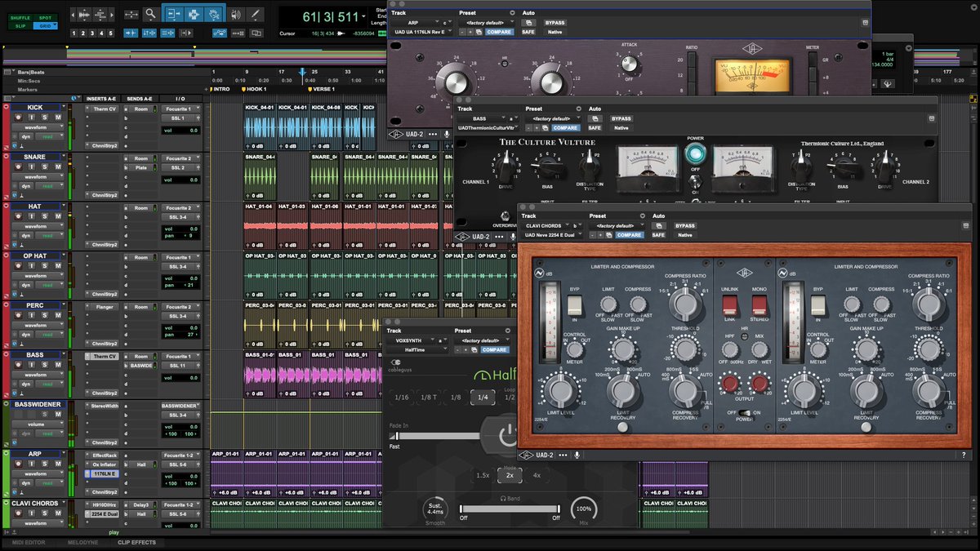Click the copy settings icon in the BASS plugin window
The width and height of the screenshot is (980, 551).
pyautogui.click(x=545, y=127)
